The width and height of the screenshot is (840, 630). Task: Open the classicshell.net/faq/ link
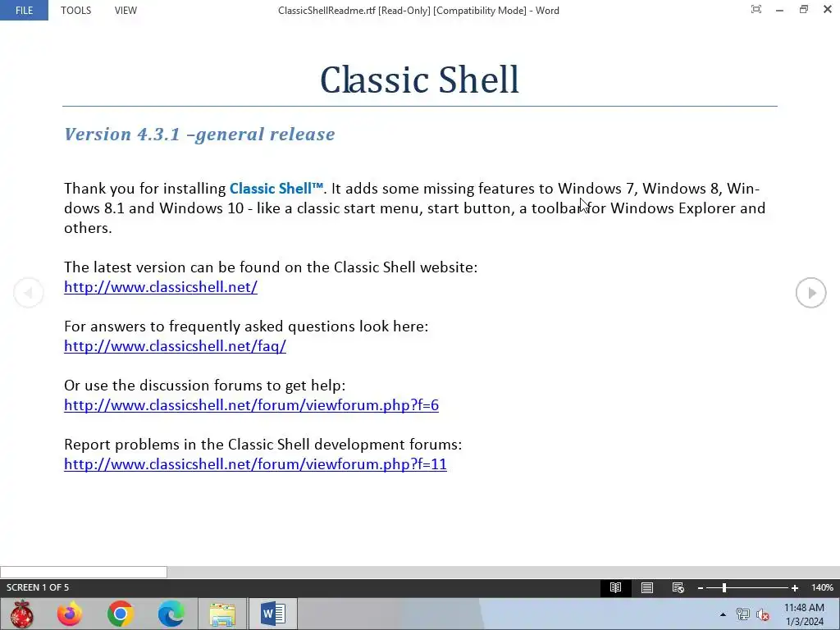[176, 346]
